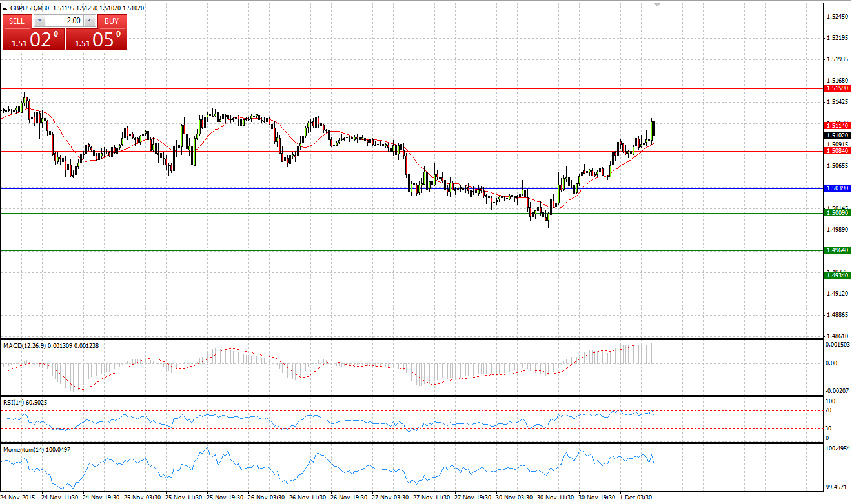
Task: Click the 1.51140 red price label
Action: coord(838,125)
